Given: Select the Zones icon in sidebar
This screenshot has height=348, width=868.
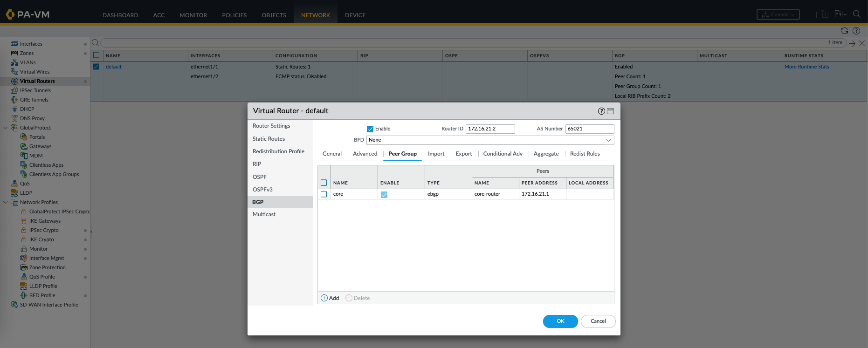Looking at the screenshot, I should click(x=14, y=53).
